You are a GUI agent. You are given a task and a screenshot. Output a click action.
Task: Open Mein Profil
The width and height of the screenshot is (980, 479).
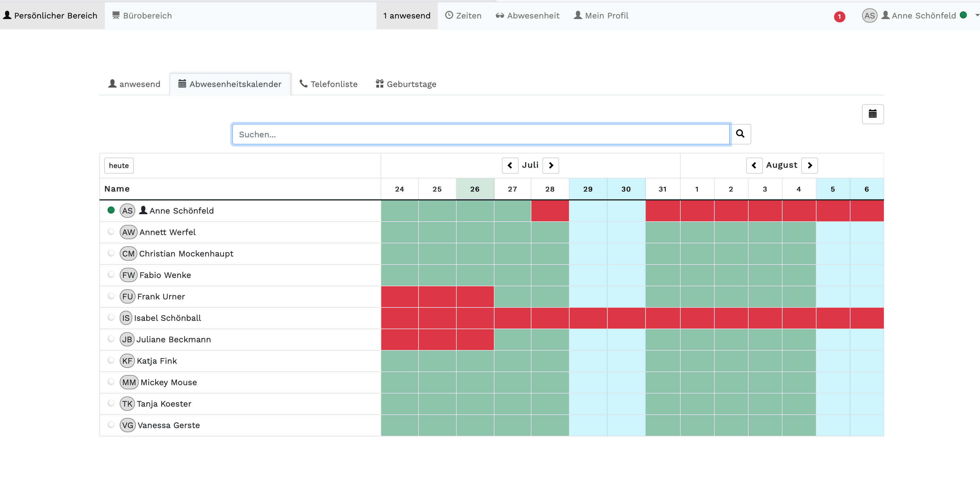point(601,15)
